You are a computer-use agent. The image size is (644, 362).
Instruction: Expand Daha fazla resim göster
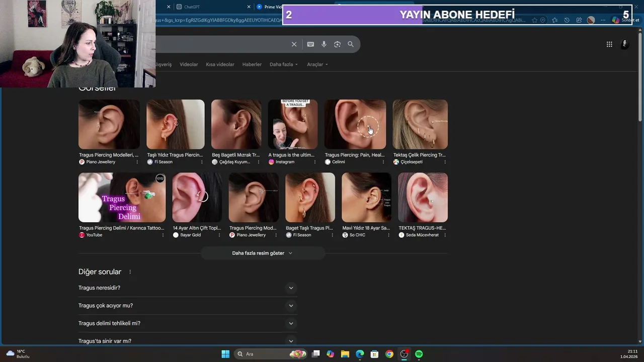click(x=262, y=253)
